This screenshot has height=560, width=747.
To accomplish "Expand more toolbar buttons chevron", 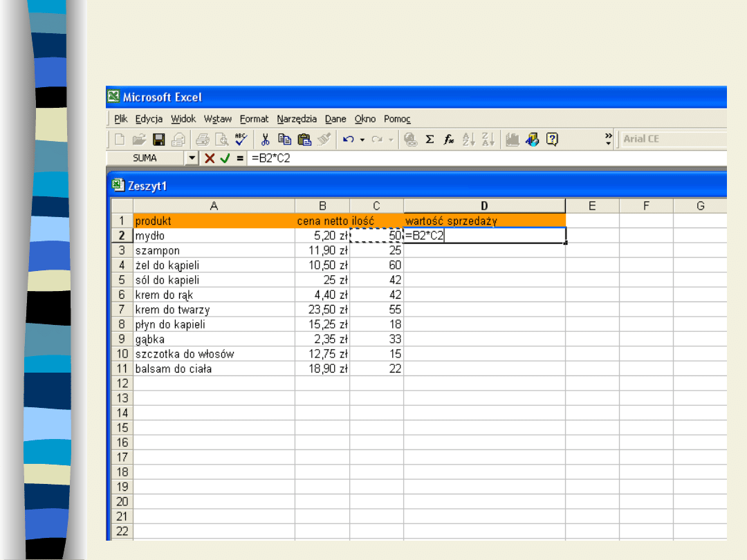I will pyautogui.click(x=608, y=139).
